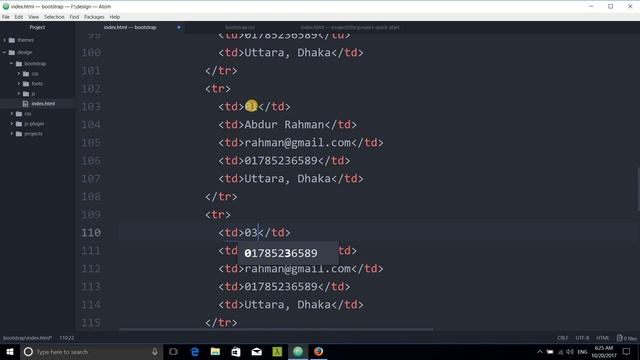Select the fonts folder icon

pos(26,84)
